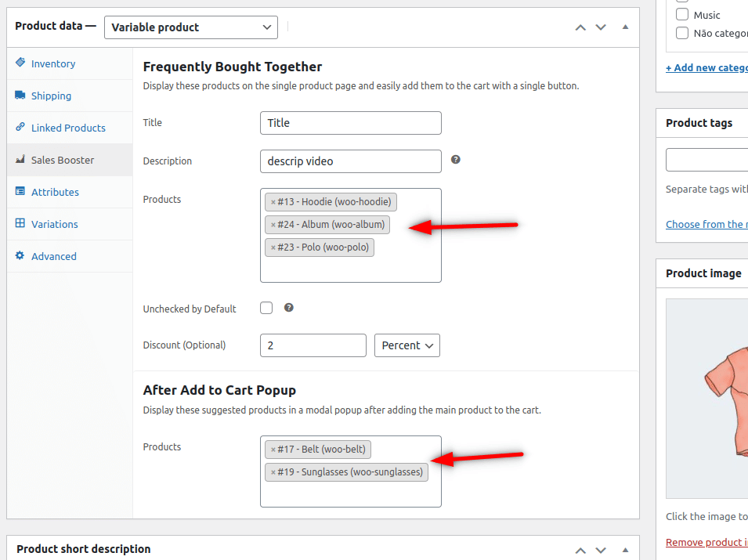This screenshot has width=748, height=560.
Task: Open the product type dropdown
Action: (191, 27)
